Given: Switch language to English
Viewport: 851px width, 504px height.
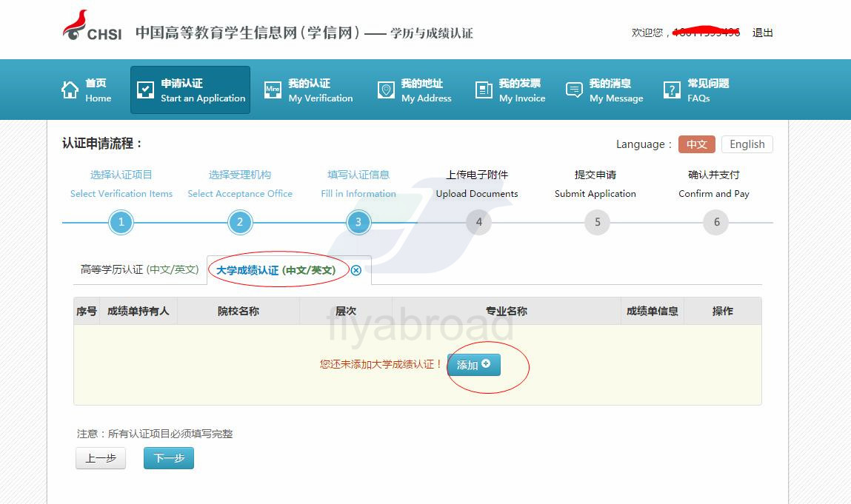Looking at the screenshot, I should (747, 144).
